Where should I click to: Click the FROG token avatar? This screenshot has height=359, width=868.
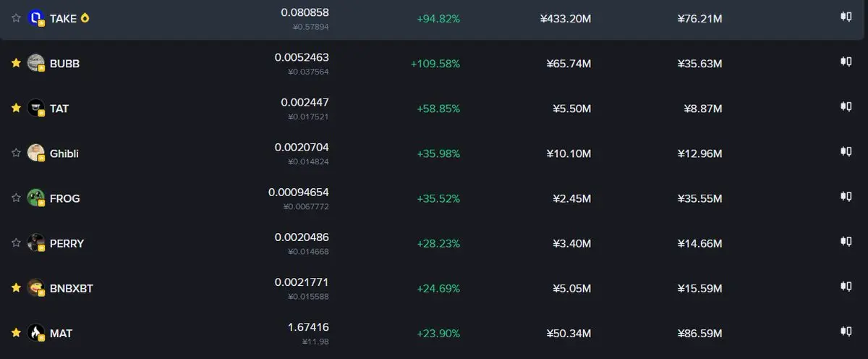(36, 198)
